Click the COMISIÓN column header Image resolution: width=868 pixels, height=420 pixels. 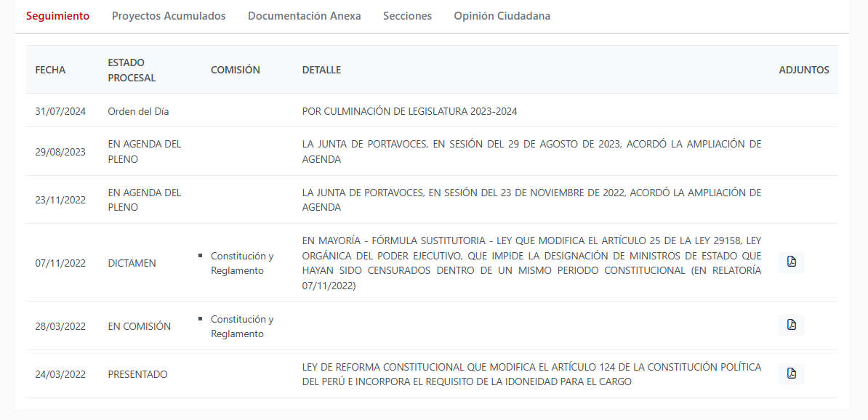[236, 70]
